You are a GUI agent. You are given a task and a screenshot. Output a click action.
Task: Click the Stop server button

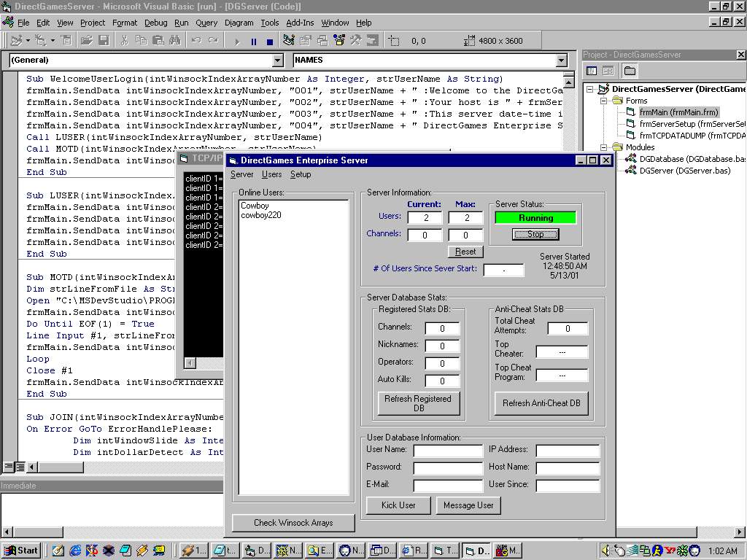click(x=535, y=234)
